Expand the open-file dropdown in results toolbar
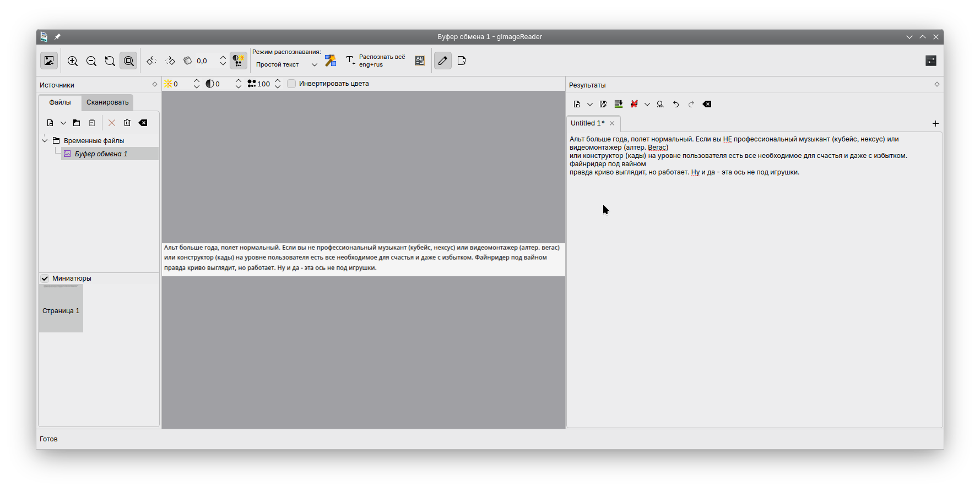Screen dimensions: 980x492 click(590, 104)
